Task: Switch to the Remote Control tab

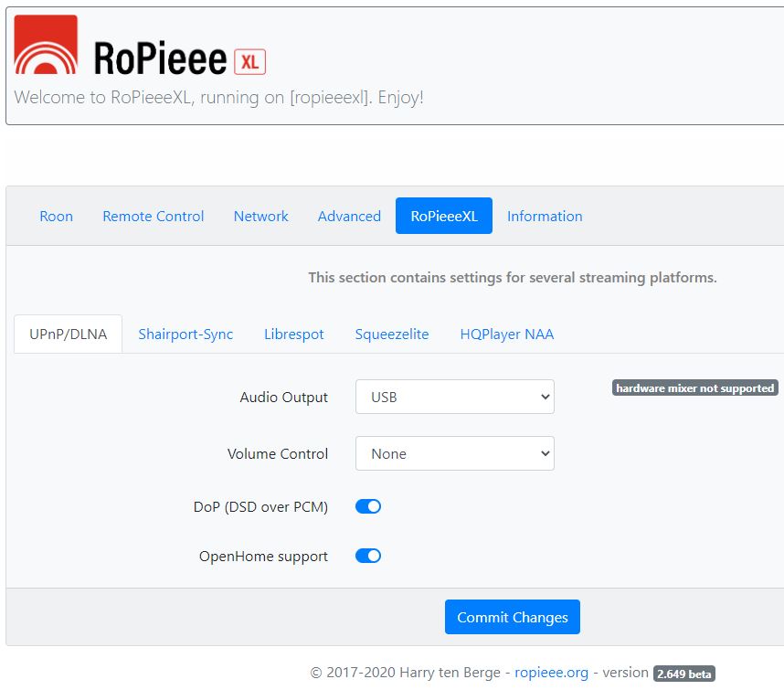Action: point(153,216)
